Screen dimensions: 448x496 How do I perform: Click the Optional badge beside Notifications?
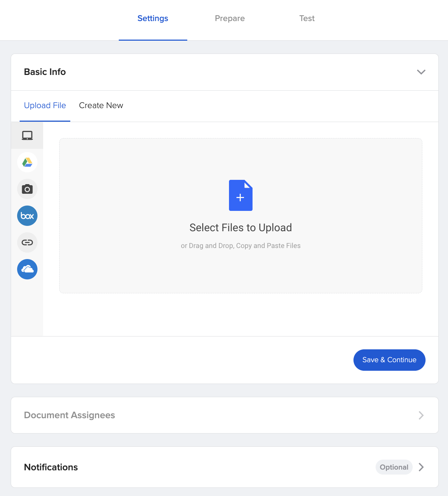[394, 467]
